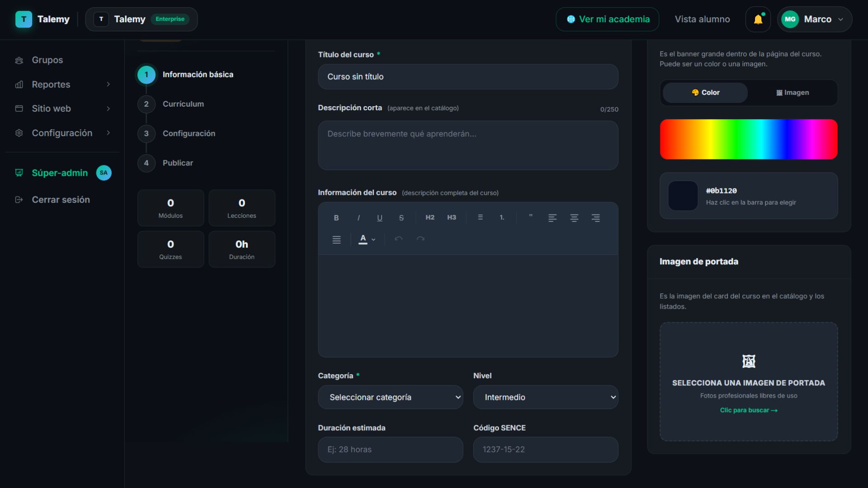Apply H2 heading style

[x=430, y=218]
